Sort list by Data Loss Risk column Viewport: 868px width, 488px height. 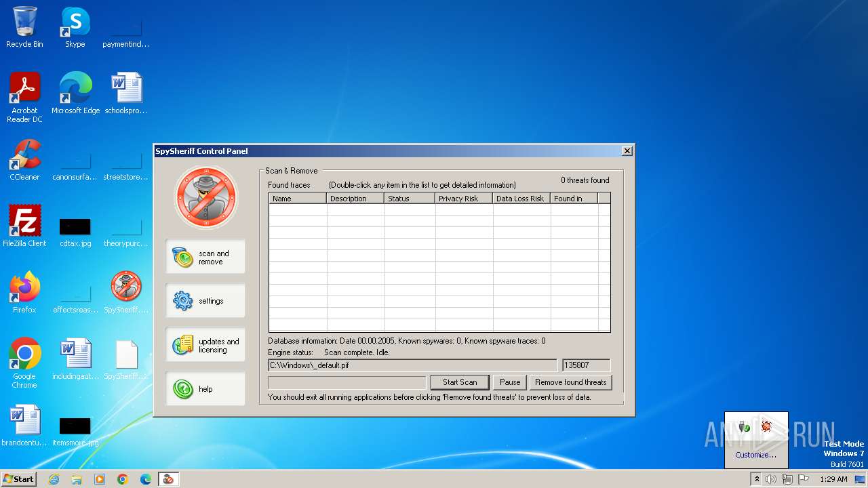pyautogui.click(x=522, y=199)
